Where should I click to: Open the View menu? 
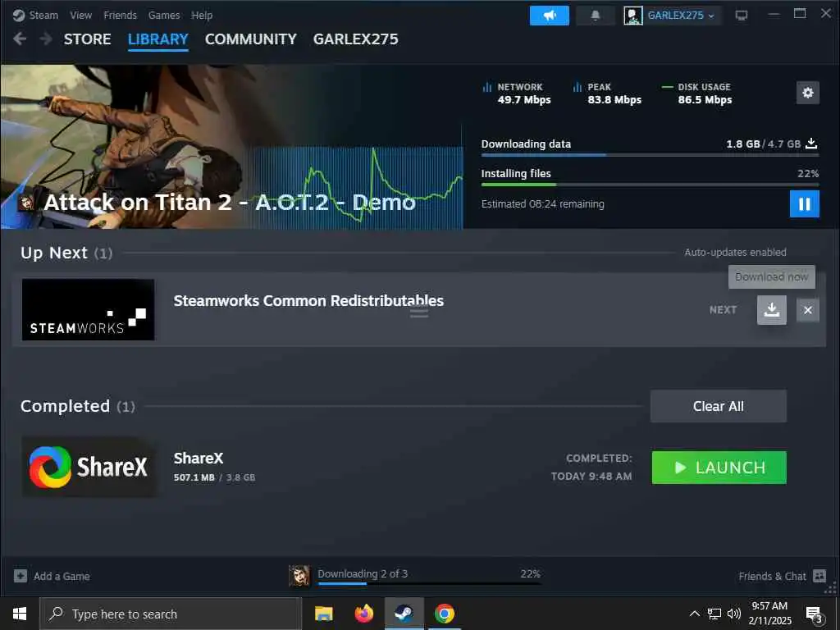pos(80,15)
